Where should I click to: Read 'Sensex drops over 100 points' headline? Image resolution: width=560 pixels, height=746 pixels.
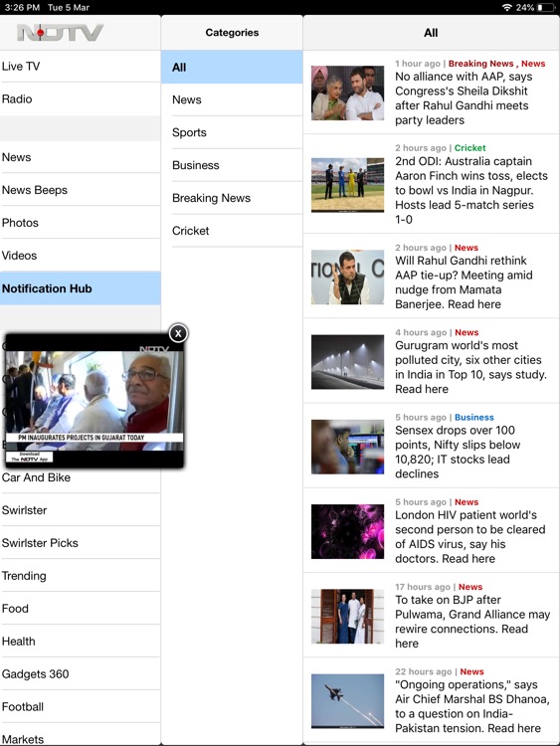(458, 452)
